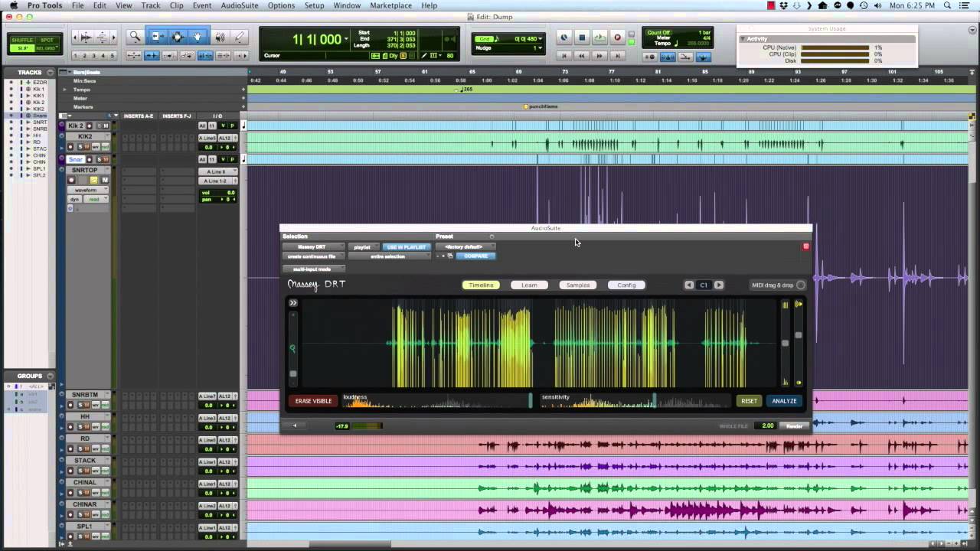Viewport: 980px width, 551px height.
Task: Click the transport Play button
Action: (x=599, y=37)
